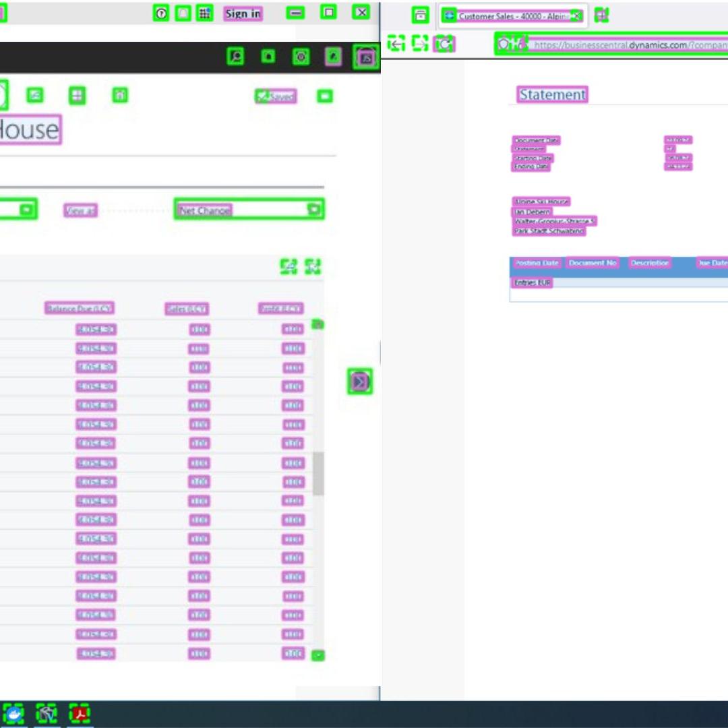Image resolution: width=728 pixels, height=728 pixels.
Task: Click the scrollbar down arrow in the list
Action: [318, 655]
